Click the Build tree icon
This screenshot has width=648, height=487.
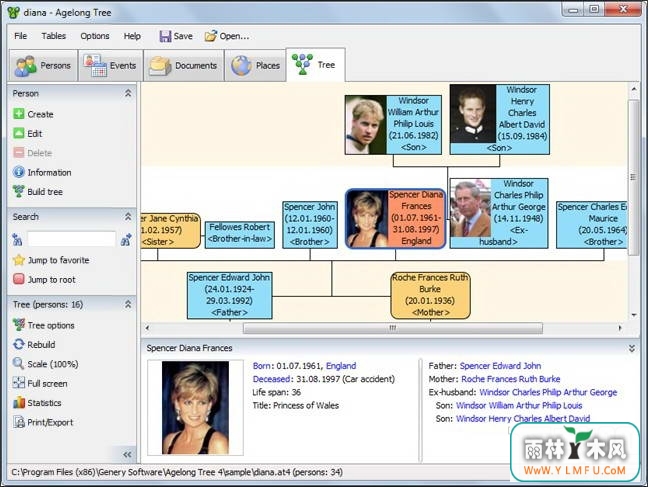(x=19, y=191)
